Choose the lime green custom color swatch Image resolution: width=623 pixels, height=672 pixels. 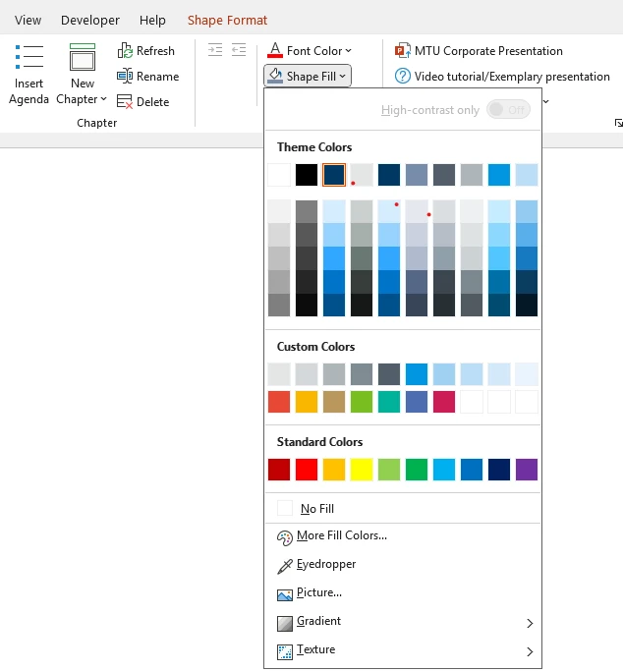coord(362,402)
